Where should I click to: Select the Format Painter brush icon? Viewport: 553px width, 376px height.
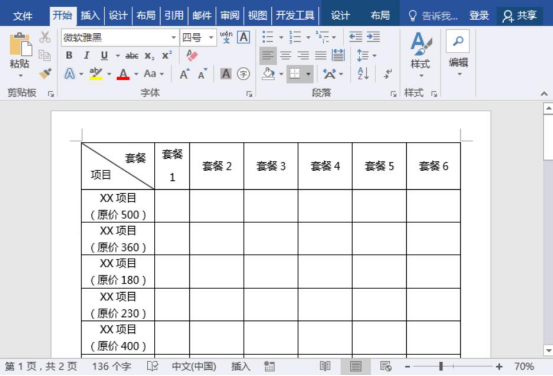coord(45,73)
